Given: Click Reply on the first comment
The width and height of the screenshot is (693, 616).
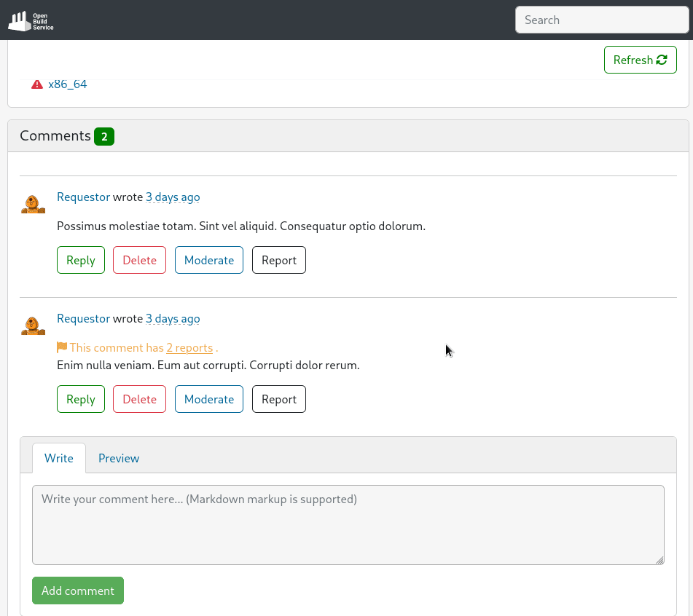Looking at the screenshot, I should click(x=80, y=260).
